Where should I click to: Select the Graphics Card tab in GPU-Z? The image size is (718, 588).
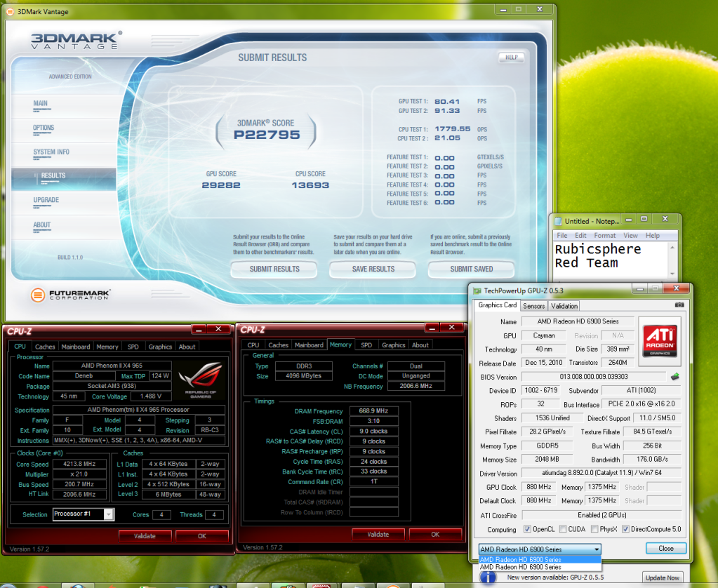498,305
